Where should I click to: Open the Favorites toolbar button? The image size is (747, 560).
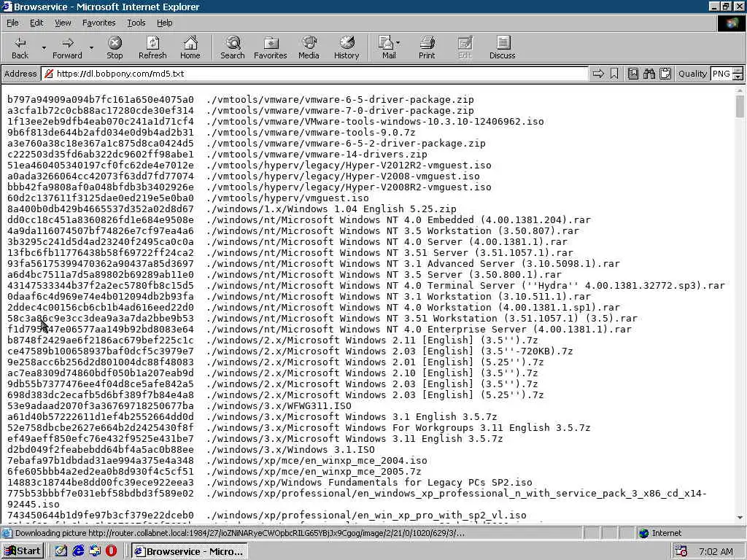pyautogui.click(x=271, y=47)
